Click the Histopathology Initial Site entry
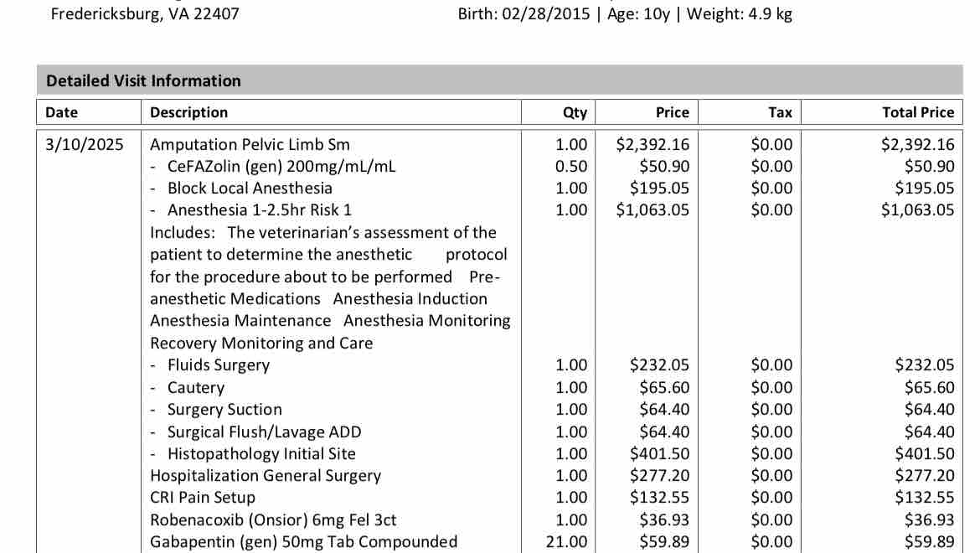This screenshot has height=553, width=980. (x=261, y=453)
